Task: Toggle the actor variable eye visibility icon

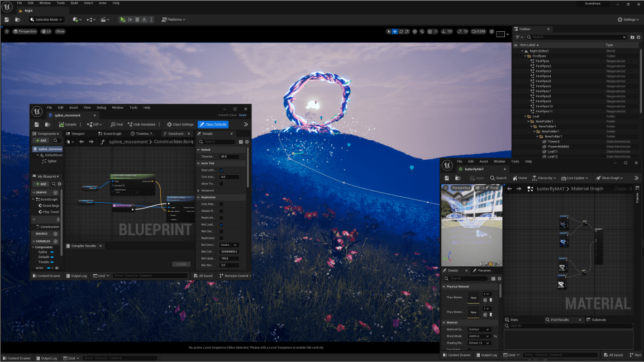Action: [56, 268]
